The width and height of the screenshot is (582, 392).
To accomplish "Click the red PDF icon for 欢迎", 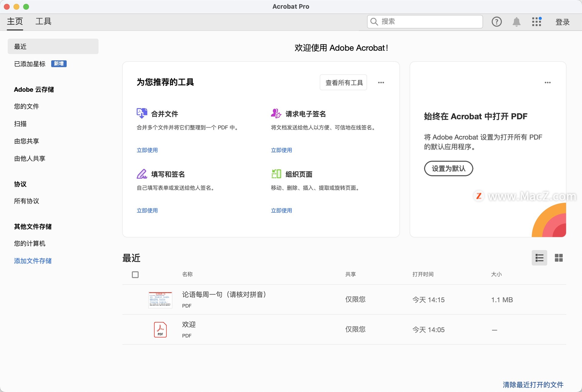I will coord(160,330).
